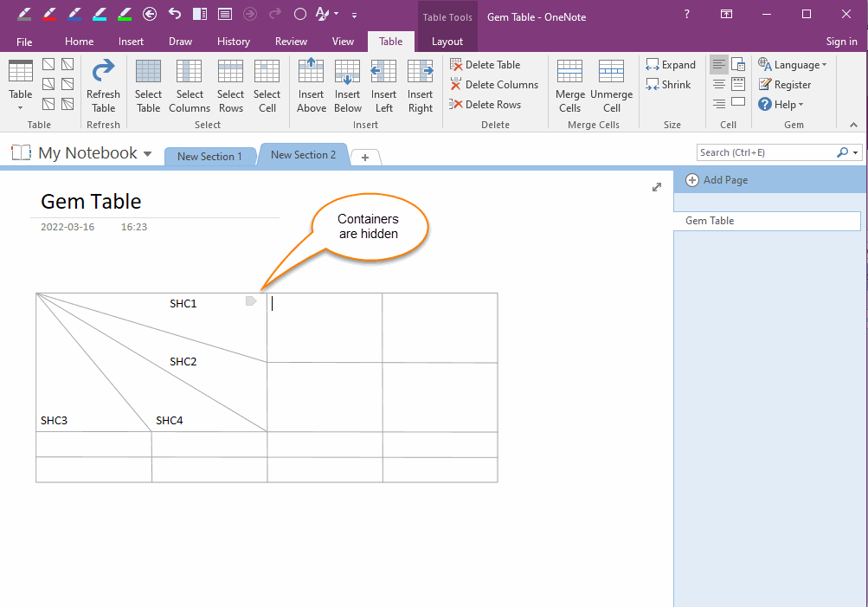Collapse the ribbon with the chevron
This screenshot has height=607, width=868.
(x=853, y=125)
